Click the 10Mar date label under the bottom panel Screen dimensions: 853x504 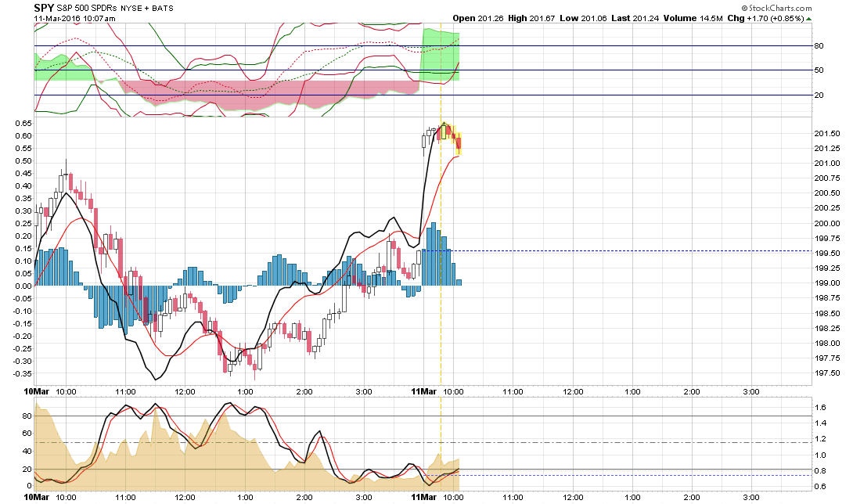[36, 496]
